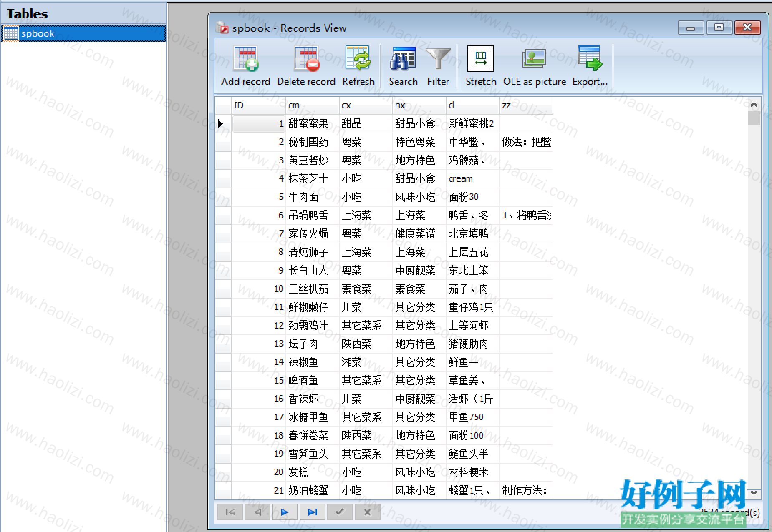This screenshot has width=772, height=532.
Task: Click the cell '长白山人' in row 9
Action: 313,271
